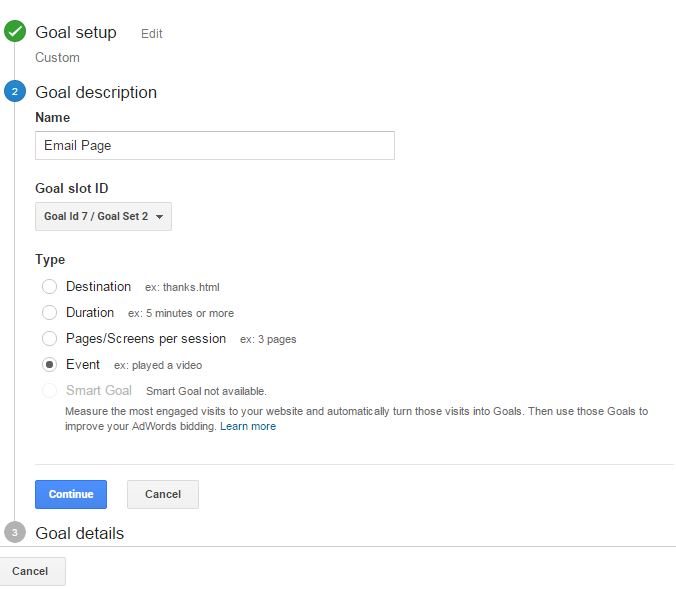676x589 pixels.
Task: Click the Goal description step heading
Action: point(96,92)
